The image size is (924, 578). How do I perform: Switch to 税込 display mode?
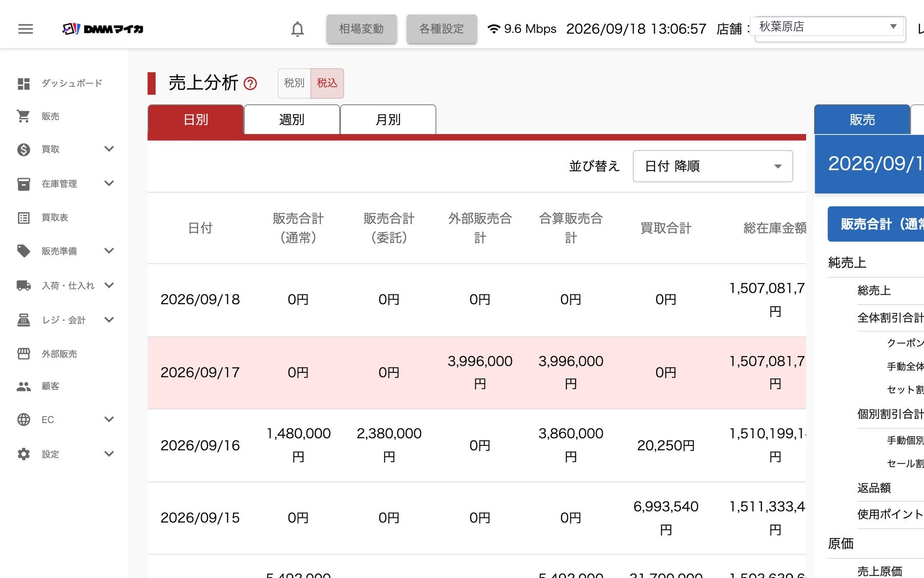(327, 83)
